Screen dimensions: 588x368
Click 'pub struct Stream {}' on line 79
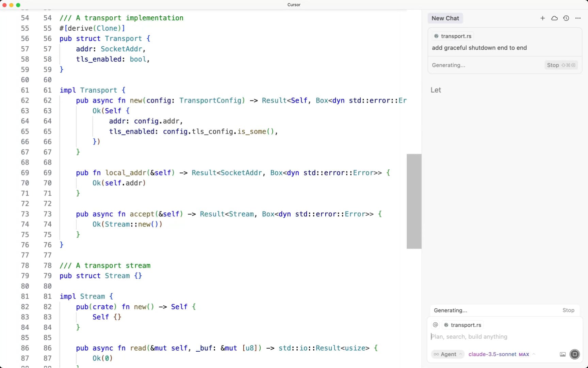pos(101,276)
